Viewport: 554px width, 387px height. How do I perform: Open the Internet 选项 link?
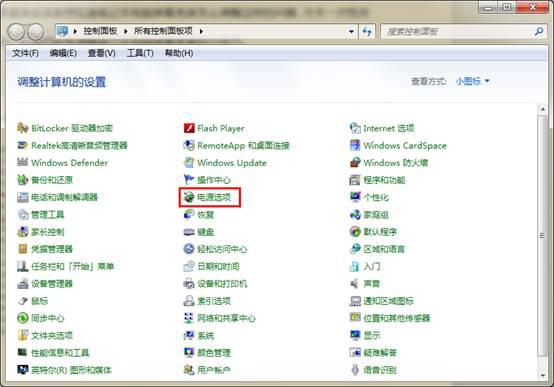[x=389, y=128]
